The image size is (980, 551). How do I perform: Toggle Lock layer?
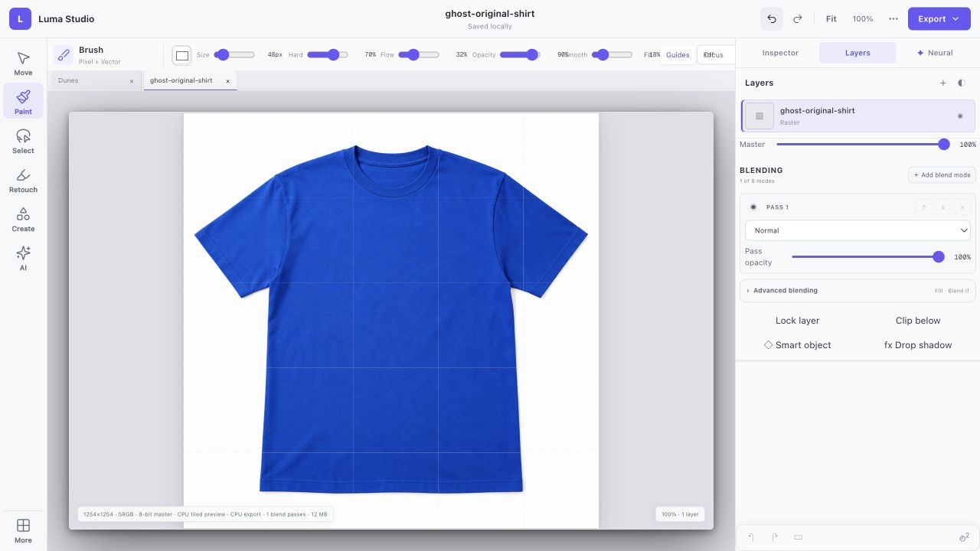(797, 321)
